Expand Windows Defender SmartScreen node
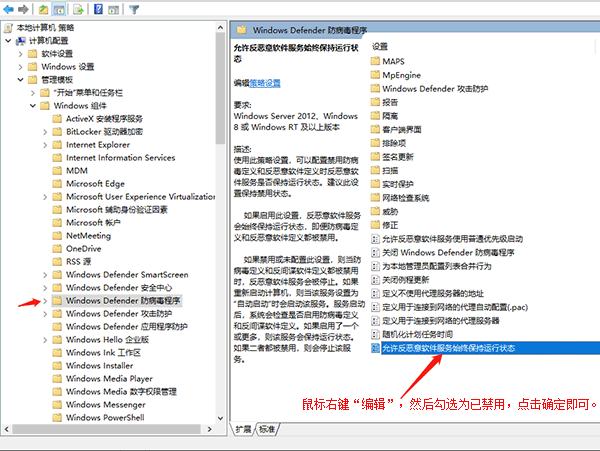The width and height of the screenshot is (600, 451). pyautogui.click(x=45, y=275)
